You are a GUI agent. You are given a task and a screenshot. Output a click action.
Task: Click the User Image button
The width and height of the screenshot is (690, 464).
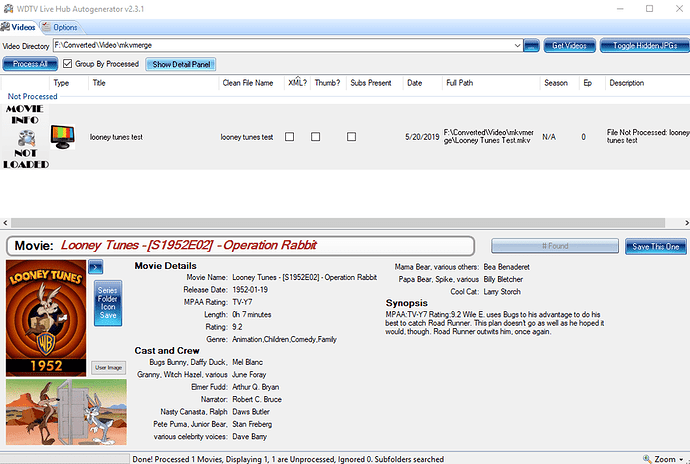[x=108, y=368]
